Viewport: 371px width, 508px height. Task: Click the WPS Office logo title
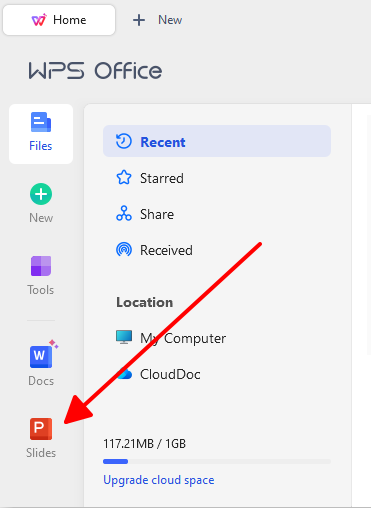[x=95, y=71]
